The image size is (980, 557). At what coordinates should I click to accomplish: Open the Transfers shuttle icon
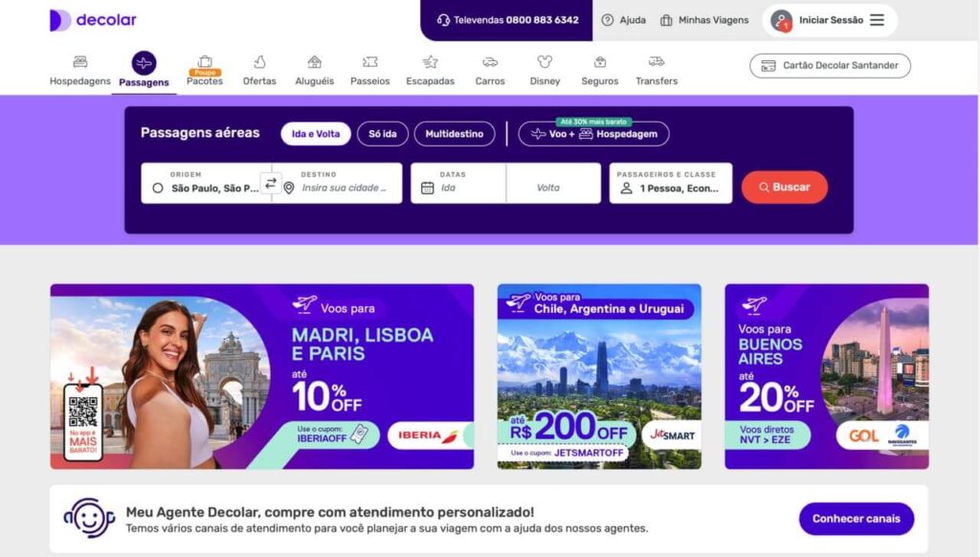pos(657,61)
